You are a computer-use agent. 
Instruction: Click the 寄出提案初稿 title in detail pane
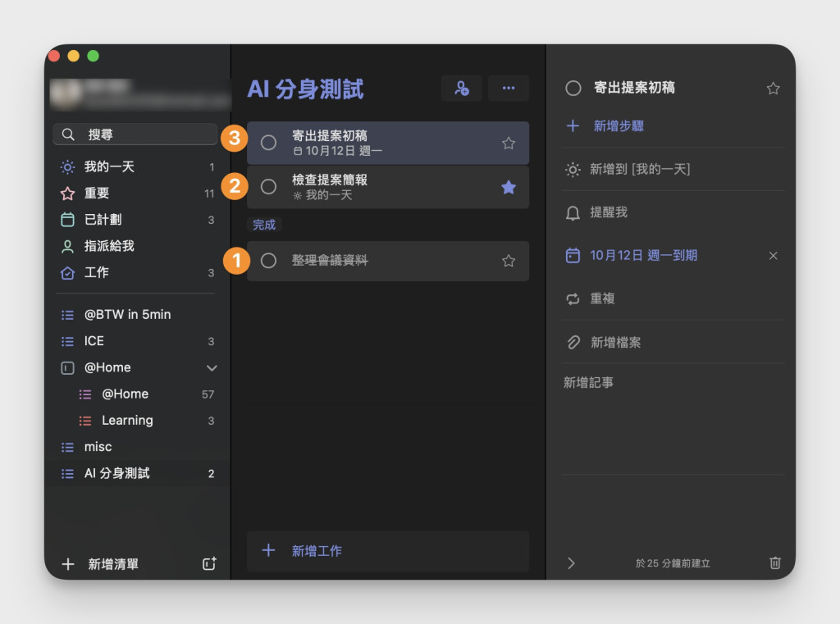pos(634,88)
